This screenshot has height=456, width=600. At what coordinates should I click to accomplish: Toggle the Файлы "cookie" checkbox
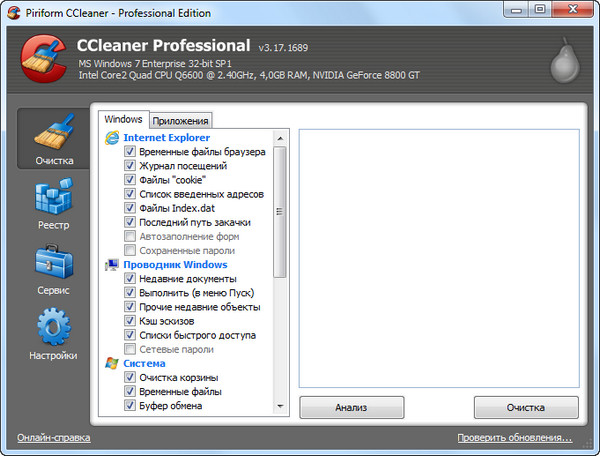coord(130,180)
